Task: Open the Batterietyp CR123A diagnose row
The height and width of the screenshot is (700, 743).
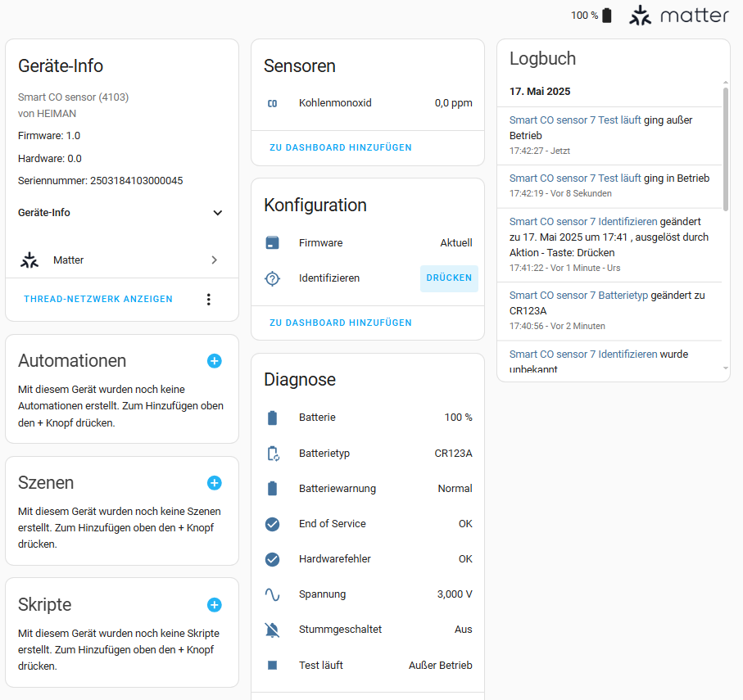Action: click(368, 453)
